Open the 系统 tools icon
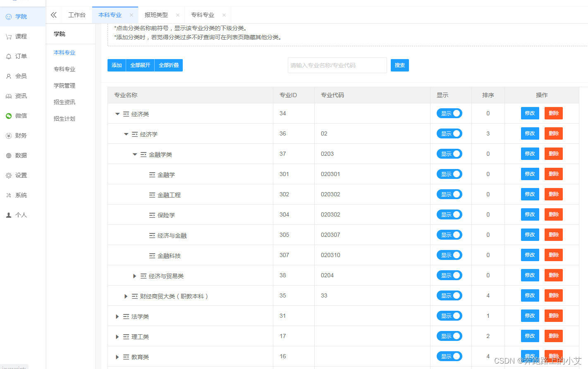Viewport: 588px width, 369px height. tap(9, 195)
